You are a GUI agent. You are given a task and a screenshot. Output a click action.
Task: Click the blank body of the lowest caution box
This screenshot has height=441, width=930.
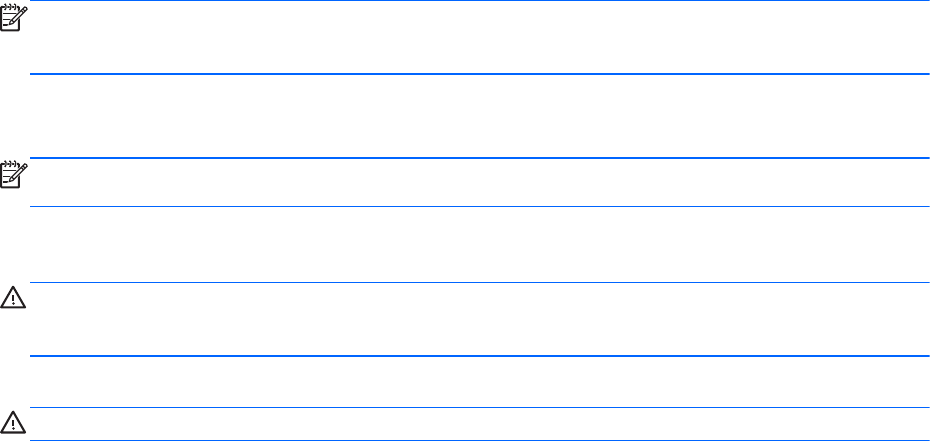(x=479, y=424)
